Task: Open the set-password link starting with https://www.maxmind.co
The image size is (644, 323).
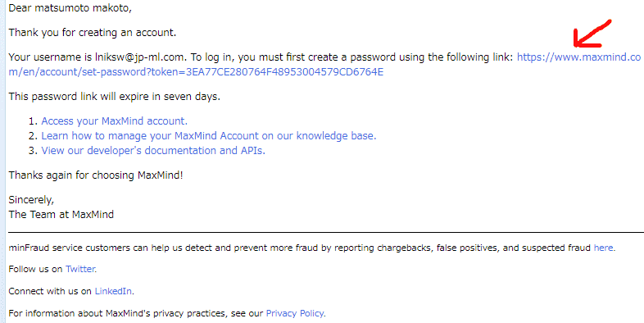Action: [578, 57]
